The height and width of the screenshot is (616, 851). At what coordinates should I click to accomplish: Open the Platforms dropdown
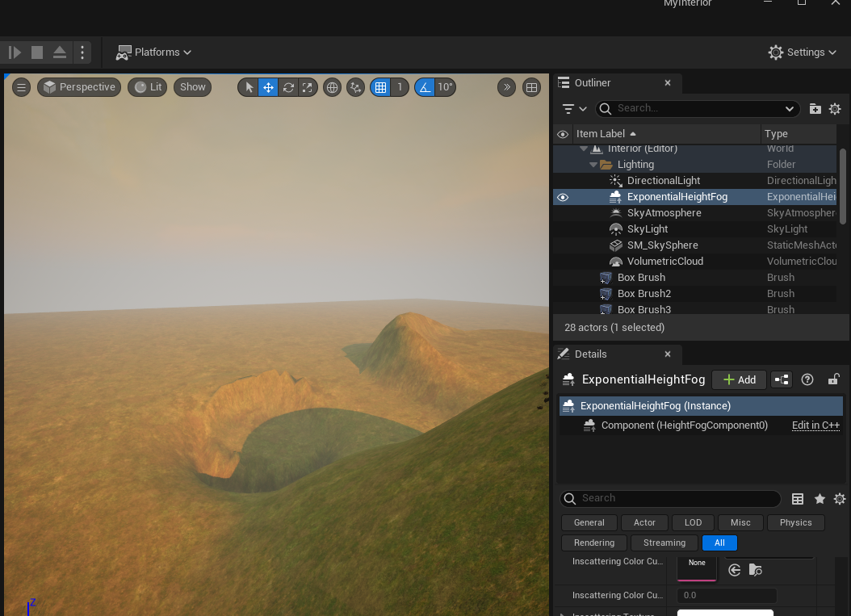click(153, 52)
